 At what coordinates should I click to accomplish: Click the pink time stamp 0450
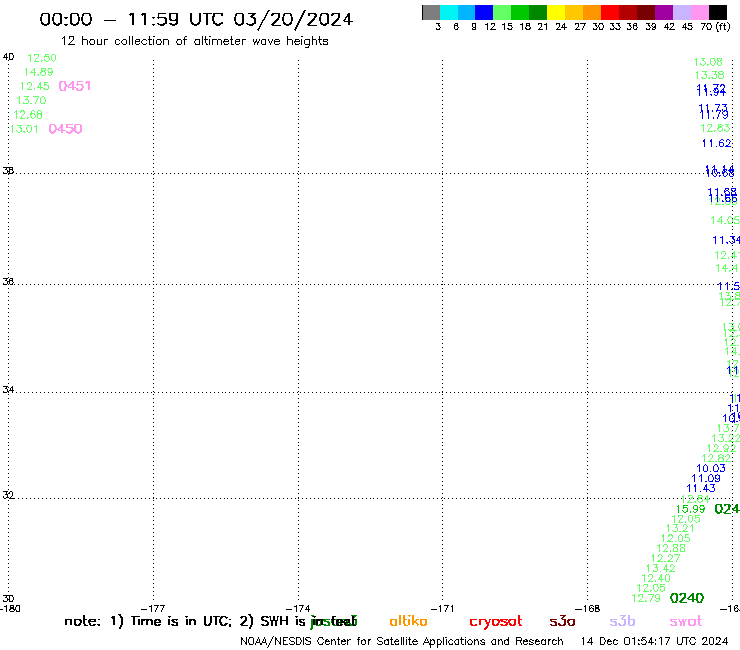click(66, 129)
